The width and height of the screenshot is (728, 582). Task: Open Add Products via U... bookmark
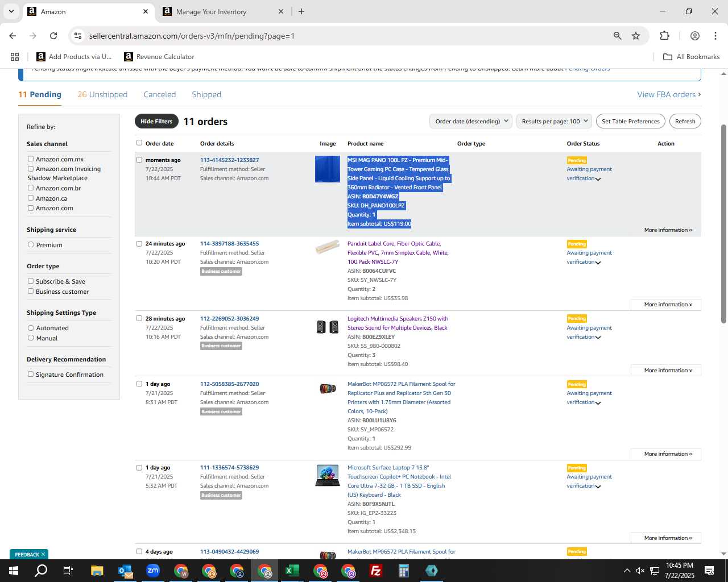(x=74, y=57)
